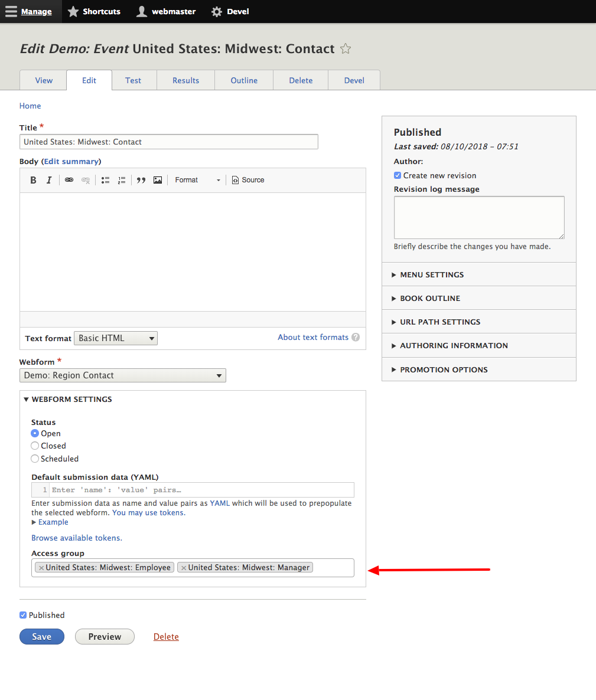The image size is (596, 700).
Task: Insert a link using the editor toolbar
Action: click(69, 180)
